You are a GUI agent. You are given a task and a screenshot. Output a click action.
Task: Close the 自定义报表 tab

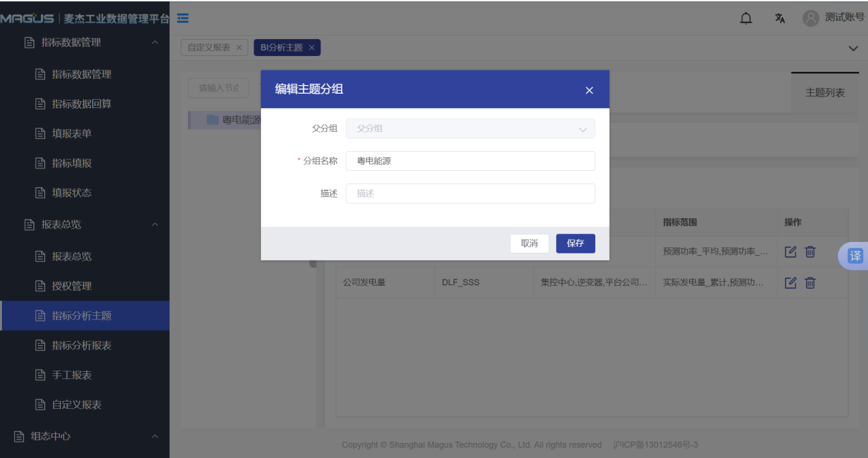tap(239, 48)
